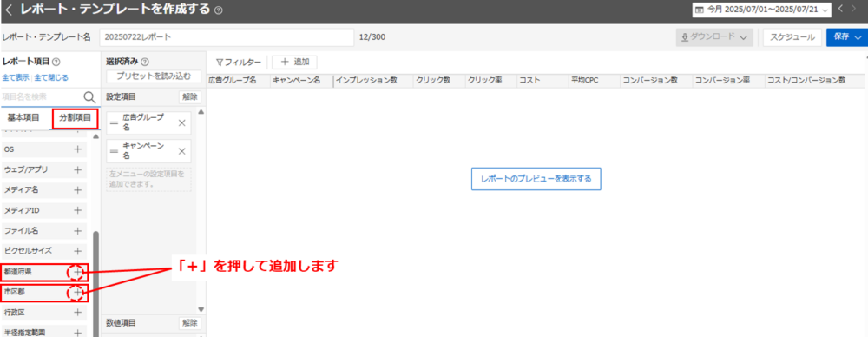This screenshot has width=868, height=337.
Task: Open help beside the page title
Action: pyautogui.click(x=219, y=10)
